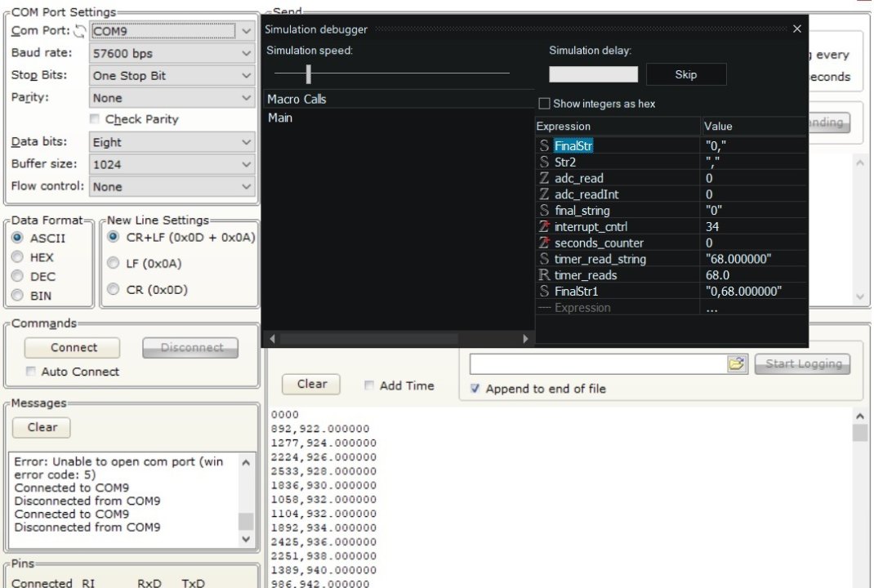
Task: Refresh the COM port list icon
Action: [80, 31]
